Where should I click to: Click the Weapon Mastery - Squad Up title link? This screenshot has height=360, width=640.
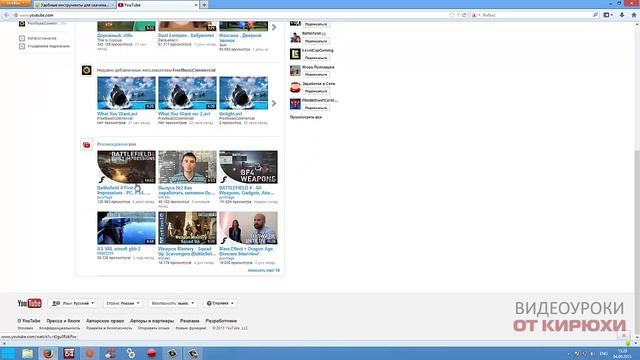pyautogui.click(x=187, y=251)
